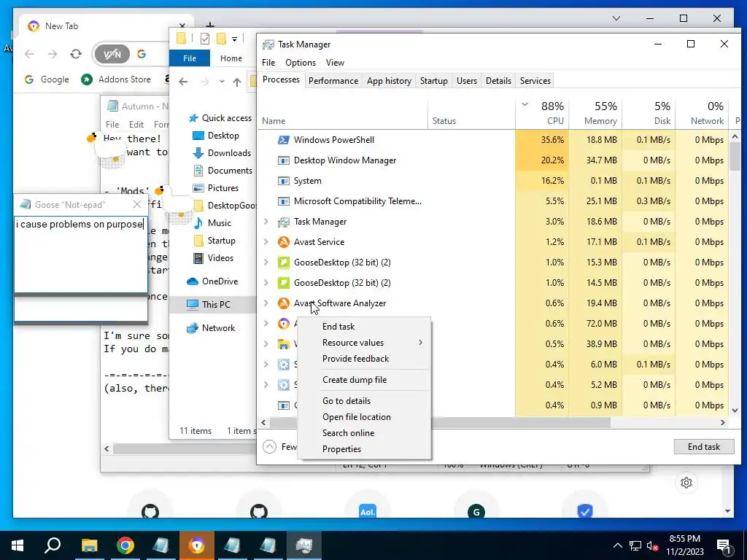Sort processes by the CPU column

[542, 113]
